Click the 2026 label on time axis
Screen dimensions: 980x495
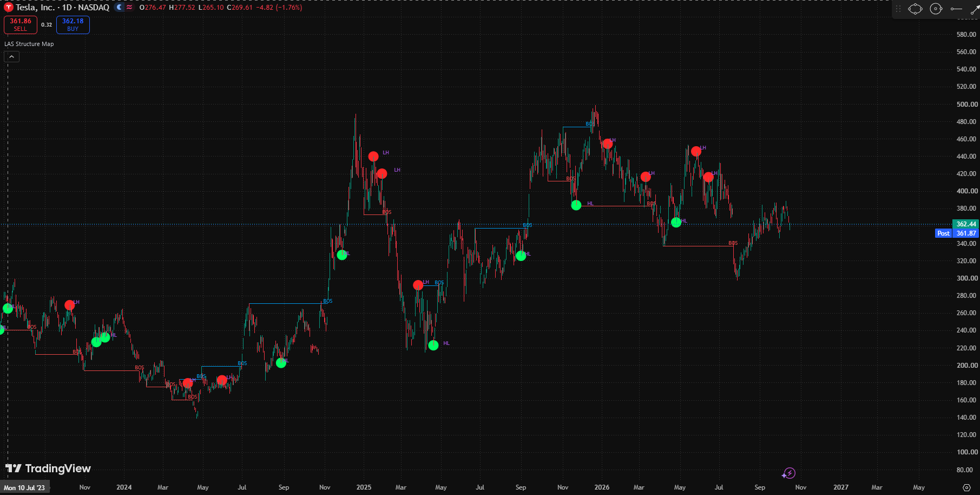pos(602,487)
